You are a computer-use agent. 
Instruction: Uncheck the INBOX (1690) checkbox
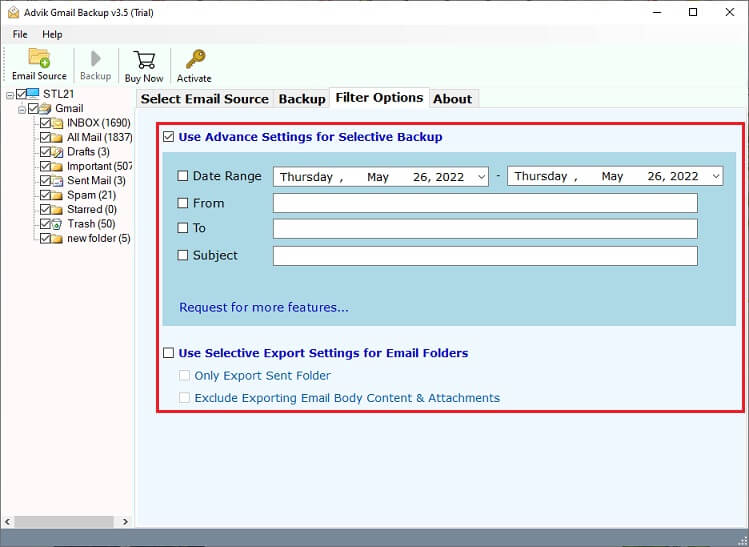[x=45, y=123]
